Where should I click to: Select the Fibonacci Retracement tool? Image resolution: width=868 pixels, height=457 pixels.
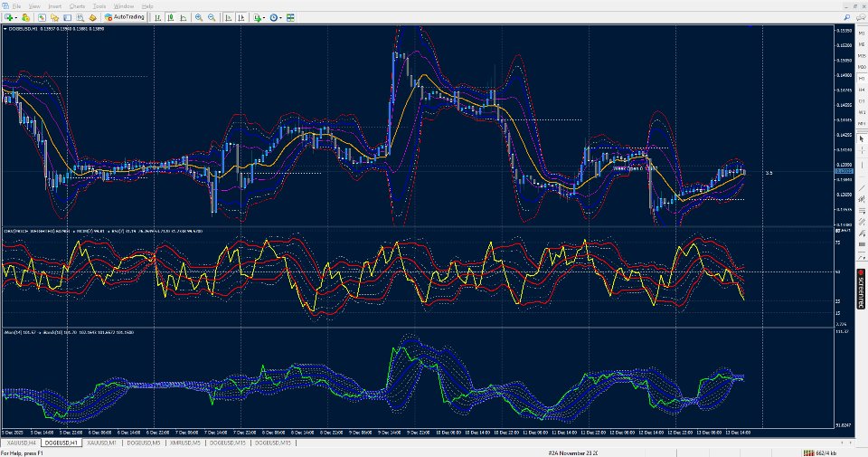(862, 211)
